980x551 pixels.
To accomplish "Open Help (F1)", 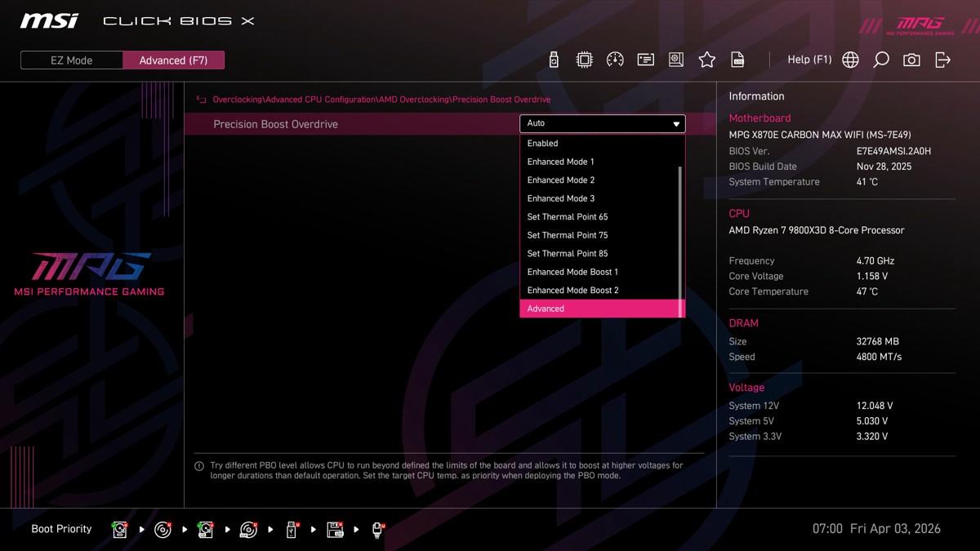I will 808,60.
